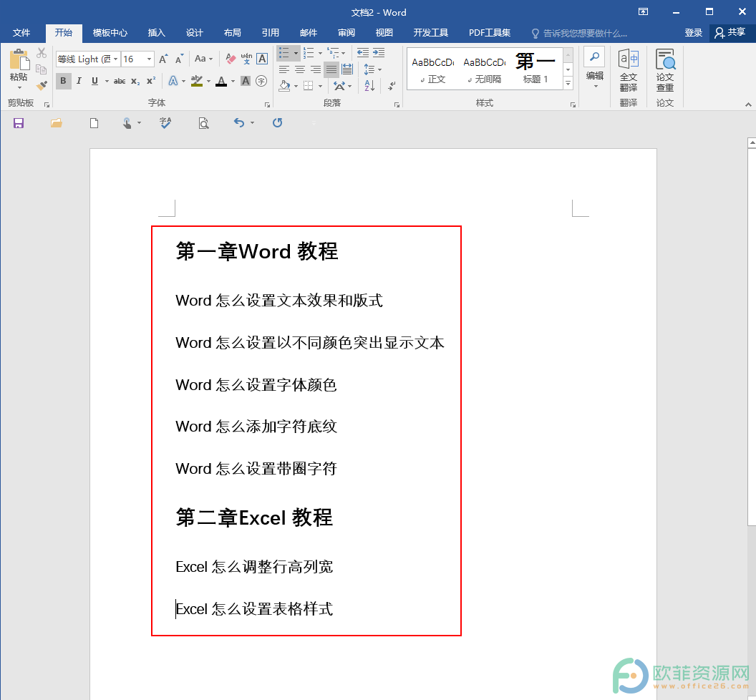756x700 pixels.
Task: Create a new blank document
Action: pyautogui.click(x=94, y=123)
